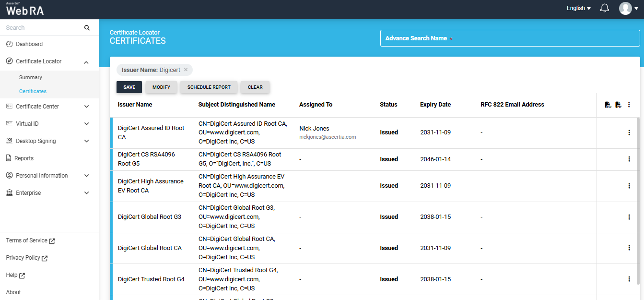Collapse the Certificate Locator section
The width and height of the screenshot is (644, 300).
86,62
